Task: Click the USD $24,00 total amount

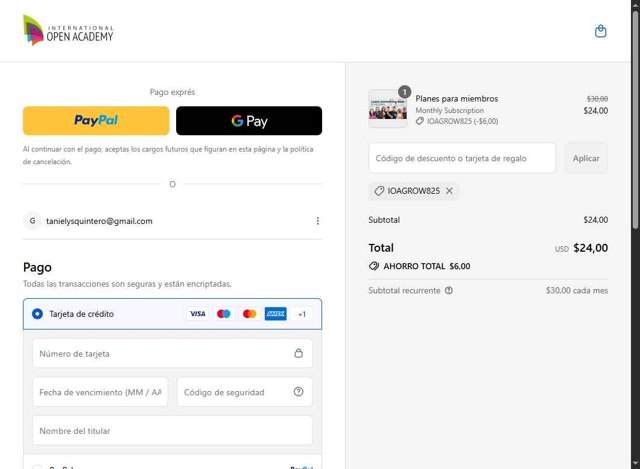Action: tap(581, 248)
